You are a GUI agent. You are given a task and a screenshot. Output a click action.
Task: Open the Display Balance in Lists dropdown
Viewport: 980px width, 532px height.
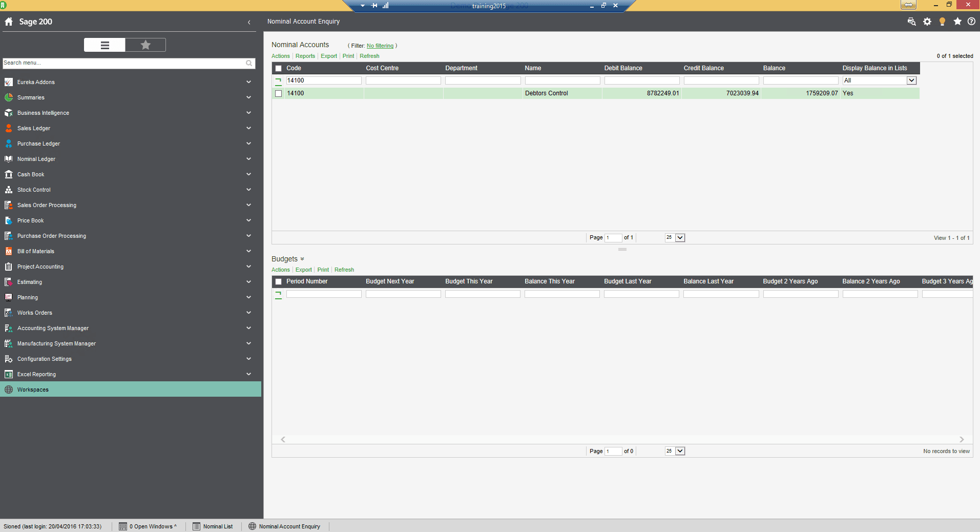point(911,80)
